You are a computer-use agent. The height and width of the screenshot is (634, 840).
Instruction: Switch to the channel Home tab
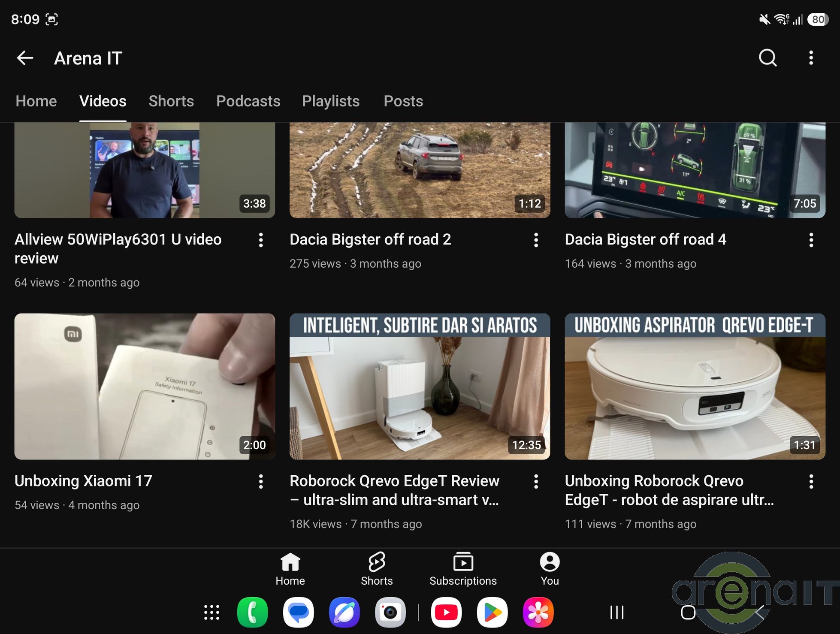pyautogui.click(x=36, y=101)
